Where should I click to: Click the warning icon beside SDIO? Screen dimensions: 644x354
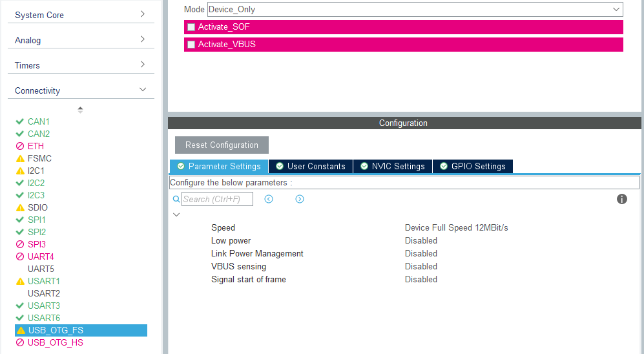(x=20, y=207)
